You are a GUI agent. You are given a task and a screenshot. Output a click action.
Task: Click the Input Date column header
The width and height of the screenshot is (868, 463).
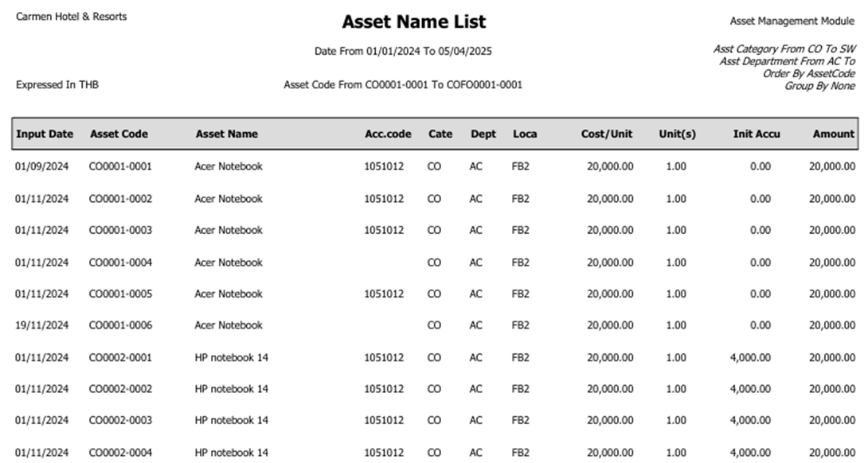coord(45,134)
